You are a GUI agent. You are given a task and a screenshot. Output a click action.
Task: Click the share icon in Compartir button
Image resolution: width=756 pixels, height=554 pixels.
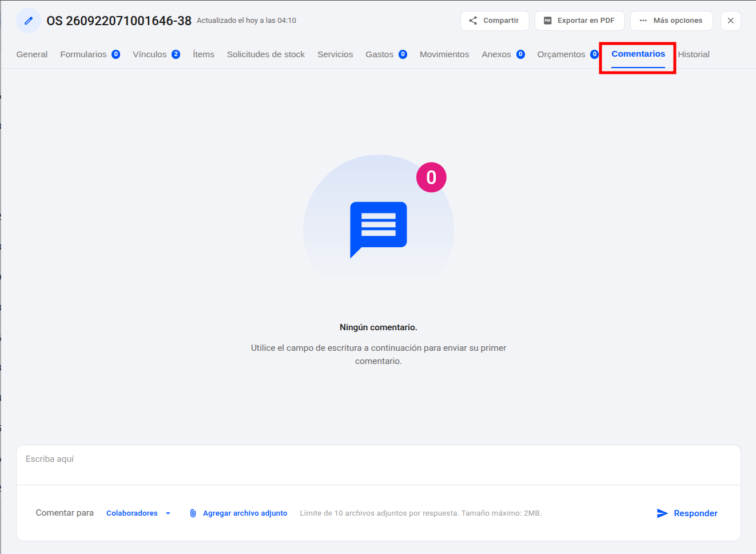[x=473, y=21]
